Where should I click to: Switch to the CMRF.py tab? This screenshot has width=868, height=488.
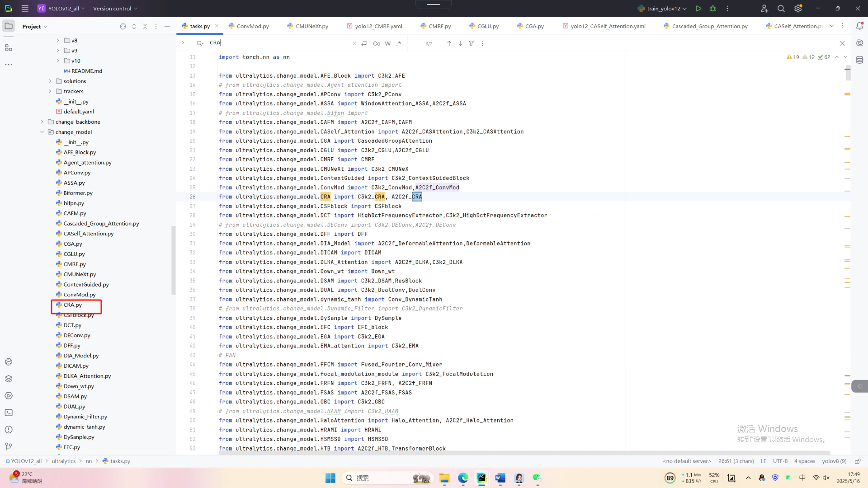coord(439,26)
